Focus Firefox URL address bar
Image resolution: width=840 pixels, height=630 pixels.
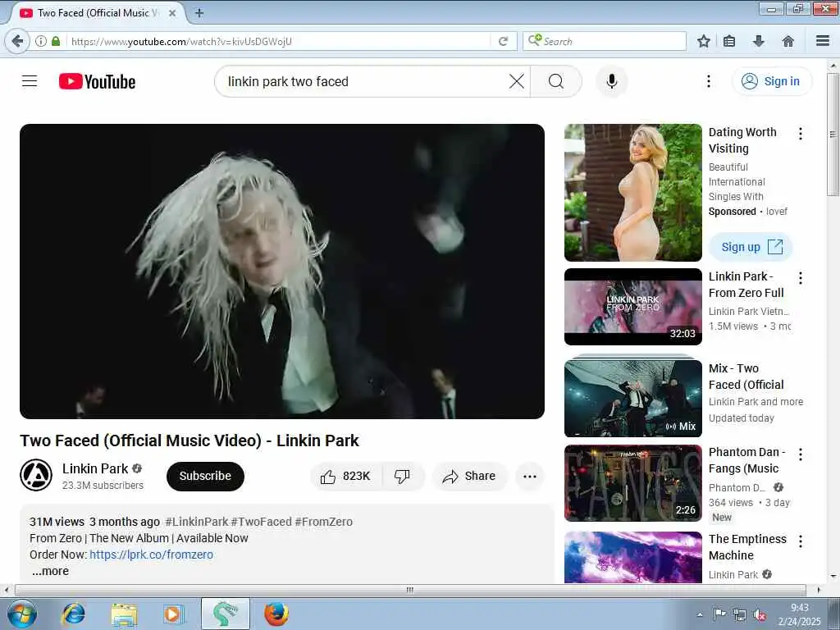(x=279, y=41)
